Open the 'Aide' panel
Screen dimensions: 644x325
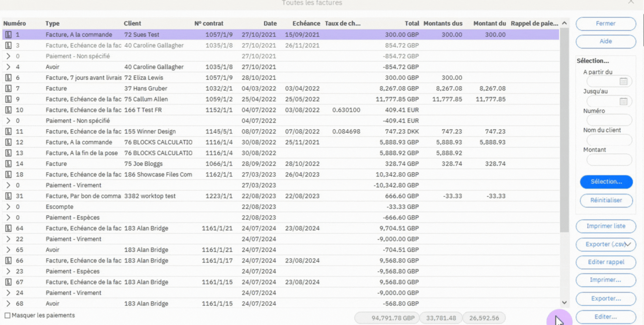pyautogui.click(x=605, y=42)
